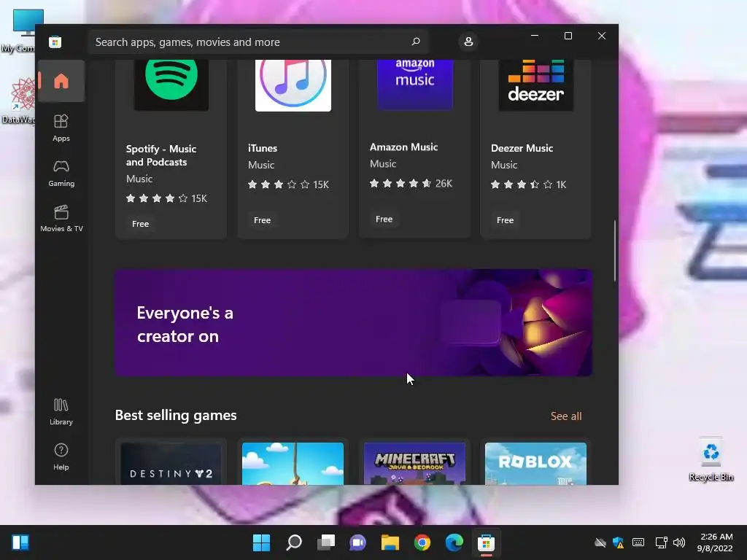Launch Microsoft Edge from taskbar
Screen dimensions: 747x560
tap(454, 542)
